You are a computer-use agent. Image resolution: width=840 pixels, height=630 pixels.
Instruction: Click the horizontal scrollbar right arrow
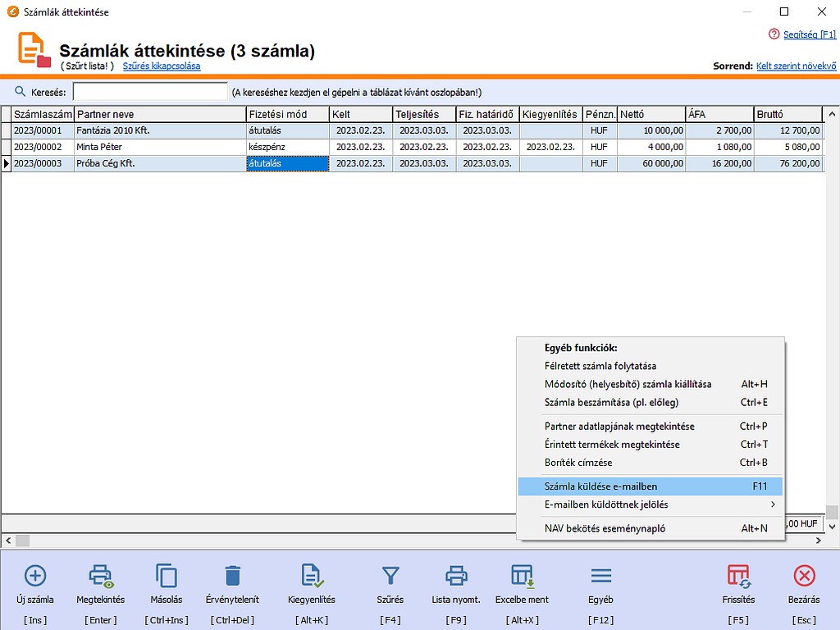point(818,541)
